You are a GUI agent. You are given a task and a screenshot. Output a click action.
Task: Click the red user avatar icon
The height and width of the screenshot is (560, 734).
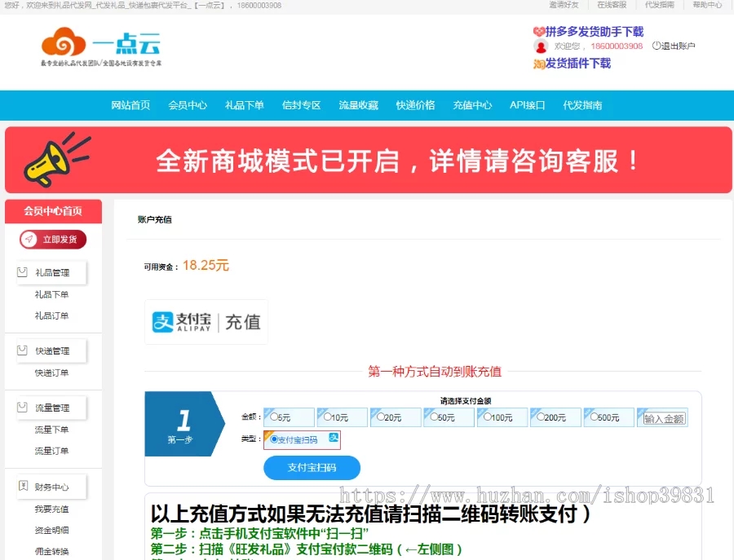pos(540,46)
